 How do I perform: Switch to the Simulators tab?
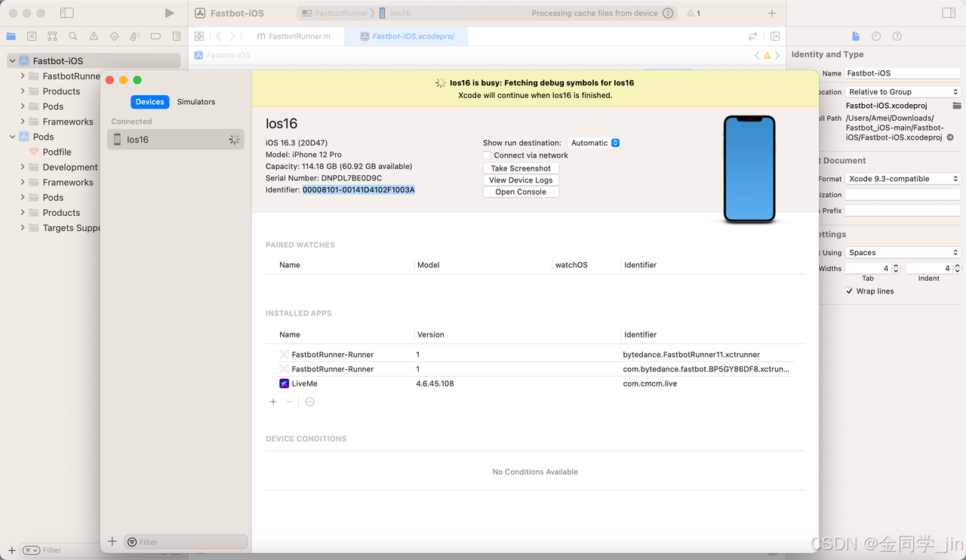pos(196,102)
